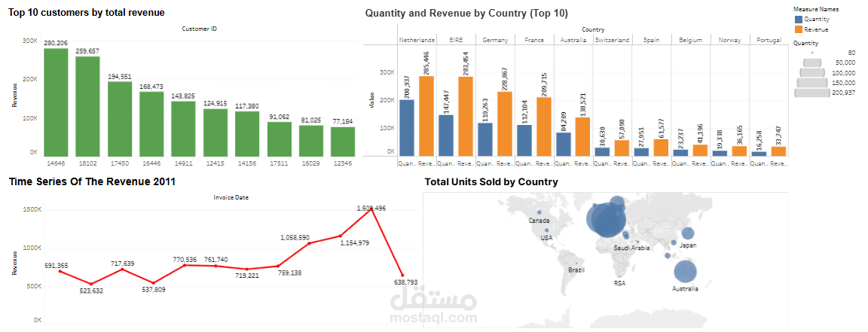
Task: Select the Portugal orange Revenue bar
Action: (x=778, y=151)
